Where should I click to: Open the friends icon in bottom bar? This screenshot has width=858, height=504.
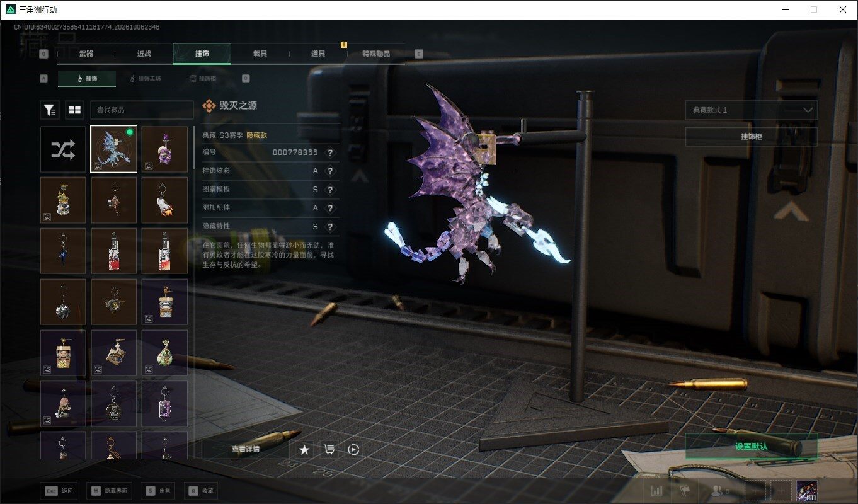coord(719,491)
